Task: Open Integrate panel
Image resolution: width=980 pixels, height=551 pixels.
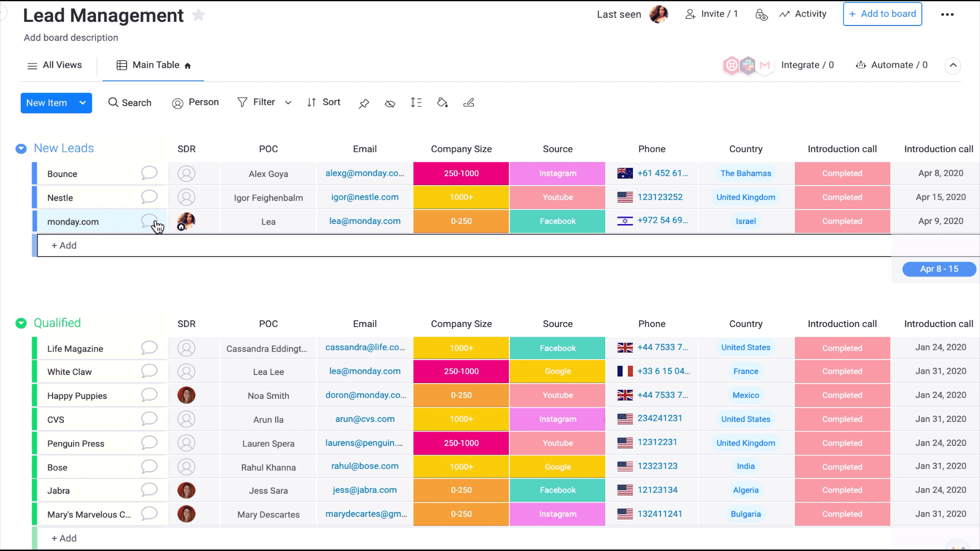Action: [x=807, y=65]
